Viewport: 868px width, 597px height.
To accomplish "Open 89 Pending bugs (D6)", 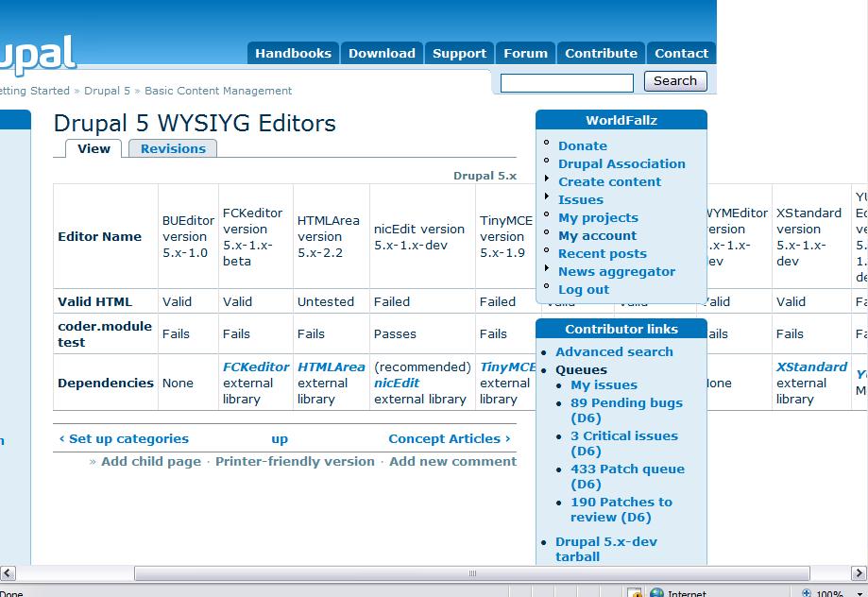I will click(626, 410).
